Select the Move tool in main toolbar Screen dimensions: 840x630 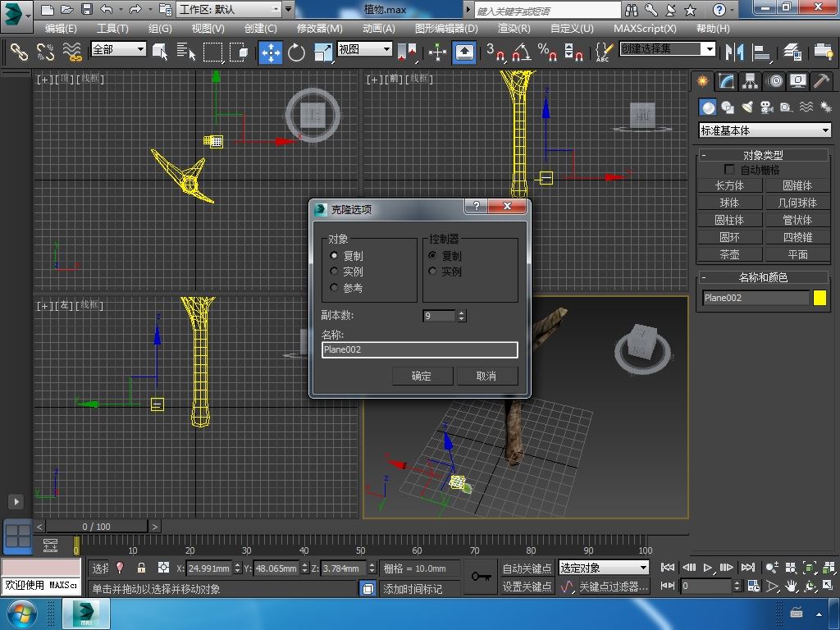pos(271,52)
